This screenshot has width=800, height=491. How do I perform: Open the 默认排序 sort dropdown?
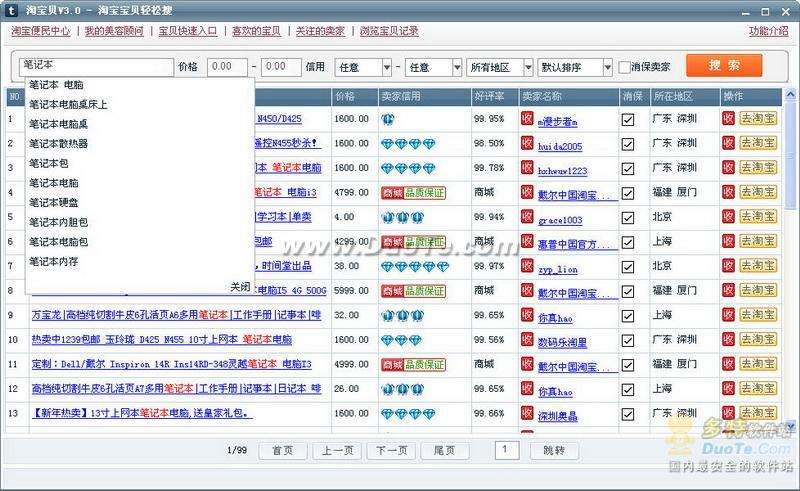574,67
